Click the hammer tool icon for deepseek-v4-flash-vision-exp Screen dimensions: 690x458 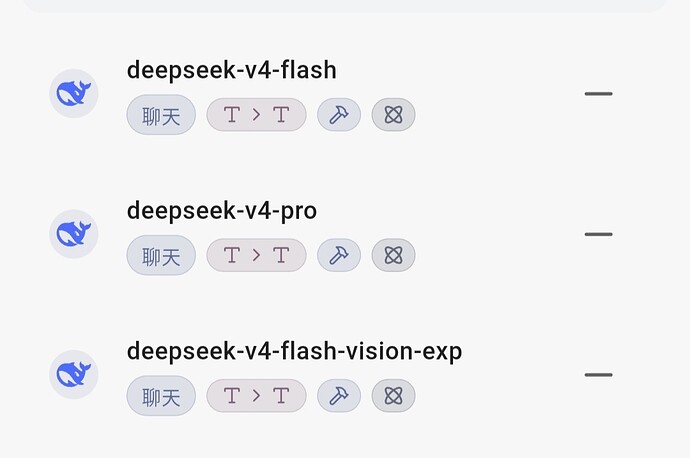pyautogui.click(x=339, y=396)
